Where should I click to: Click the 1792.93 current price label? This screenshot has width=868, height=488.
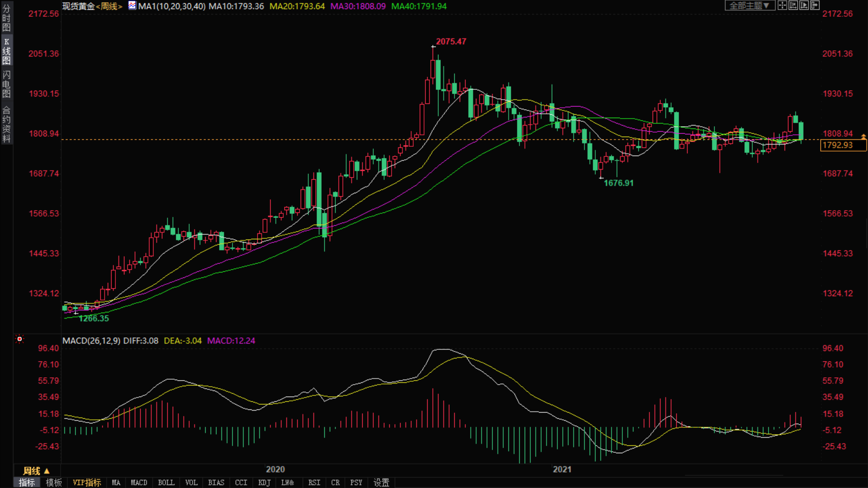837,145
